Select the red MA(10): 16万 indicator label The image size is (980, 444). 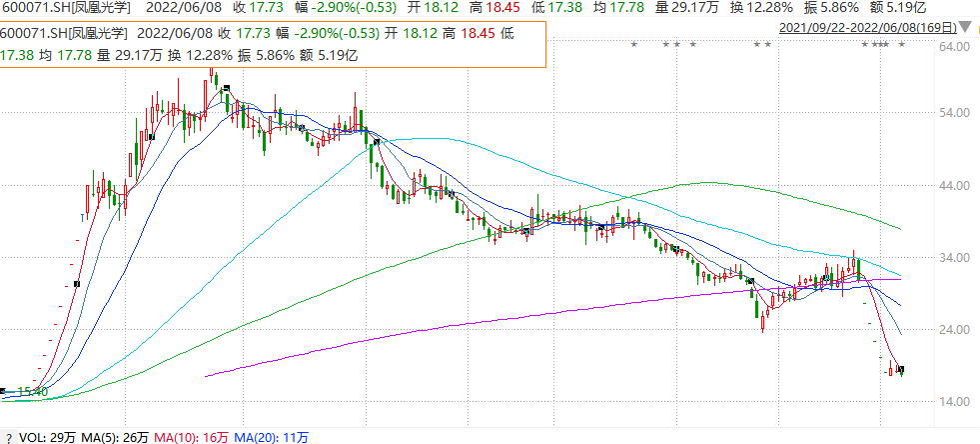[191, 438]
